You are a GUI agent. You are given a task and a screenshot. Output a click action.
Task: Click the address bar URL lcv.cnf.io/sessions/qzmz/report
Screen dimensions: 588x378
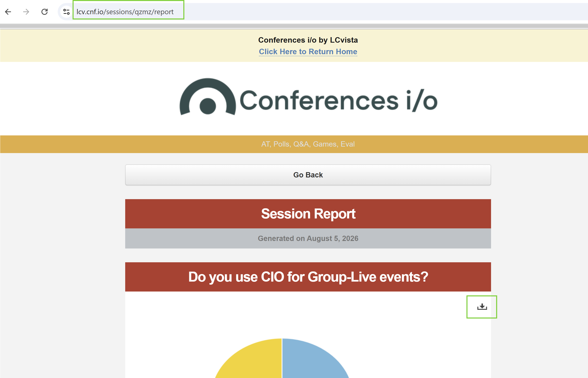tap(125, 12)
